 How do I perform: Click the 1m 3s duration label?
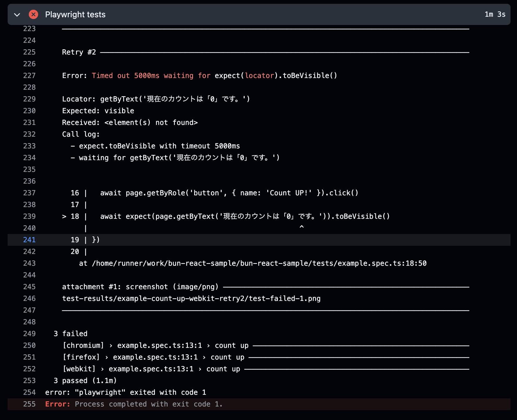tap(494, 14)
